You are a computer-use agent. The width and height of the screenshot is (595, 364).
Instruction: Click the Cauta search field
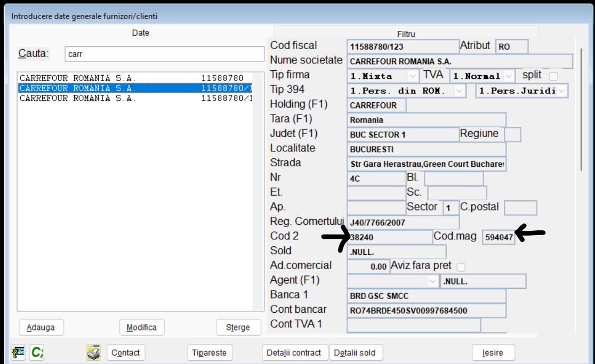[x=164, y=54]
